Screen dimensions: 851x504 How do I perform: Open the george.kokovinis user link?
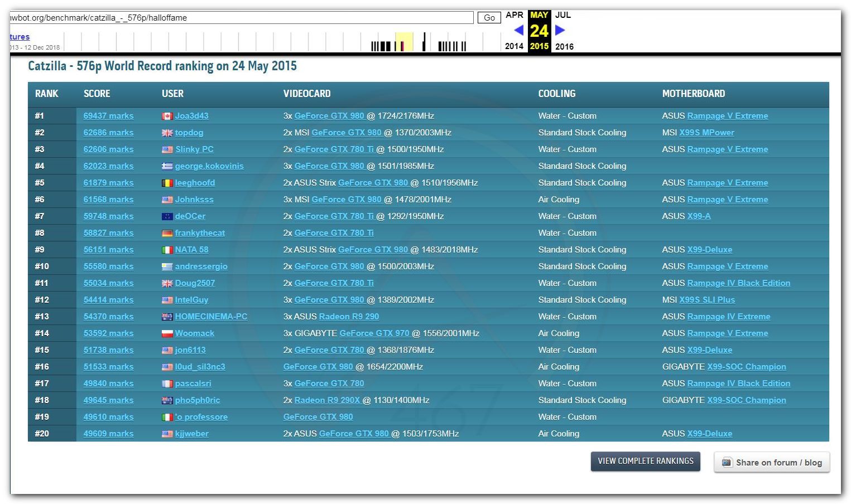tap(209, 166)
